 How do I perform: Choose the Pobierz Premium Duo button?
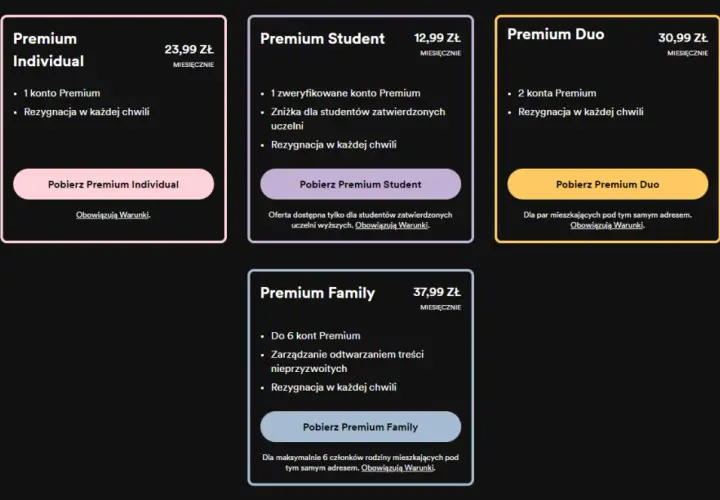pyautogui.click(x=608, y=184)
